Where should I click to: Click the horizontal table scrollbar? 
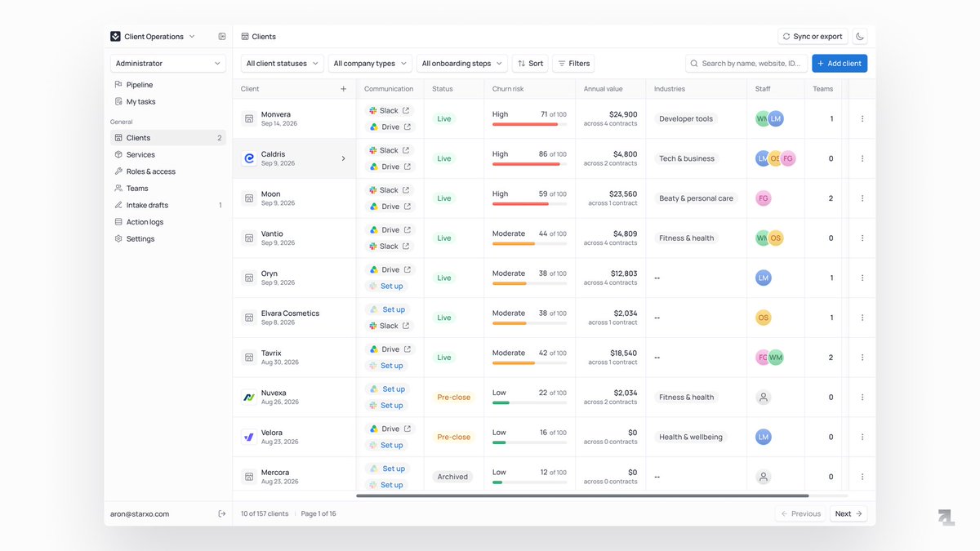click(x=582, y=495)
